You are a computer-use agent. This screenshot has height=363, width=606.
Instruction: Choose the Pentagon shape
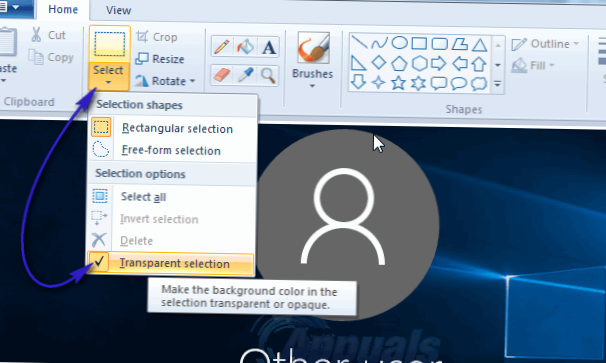399,64
